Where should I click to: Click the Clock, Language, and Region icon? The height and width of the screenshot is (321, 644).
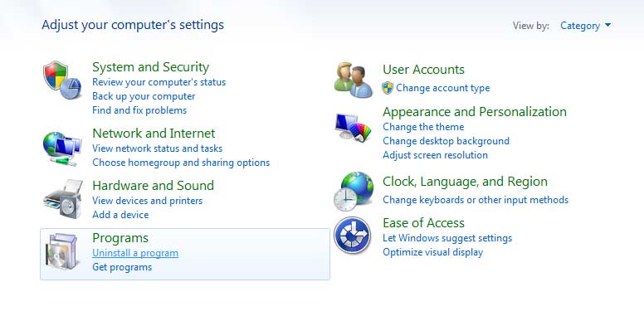(x=354, y=192)
